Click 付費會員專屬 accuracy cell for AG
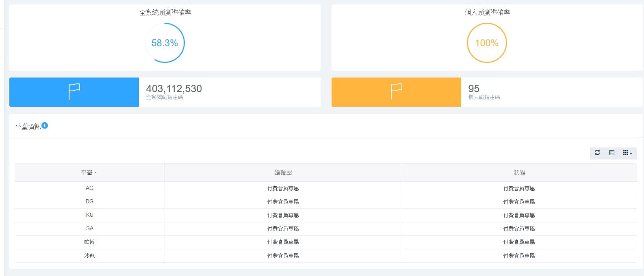Image resolution: width=644 pixels, height=276 pixels. tap(283, 188)
